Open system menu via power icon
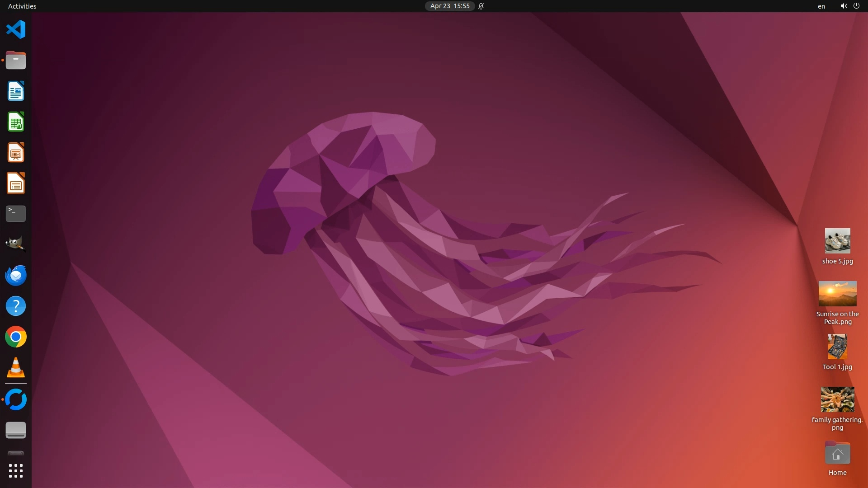This screenshot has height=488, width=868. pos(856,6)
